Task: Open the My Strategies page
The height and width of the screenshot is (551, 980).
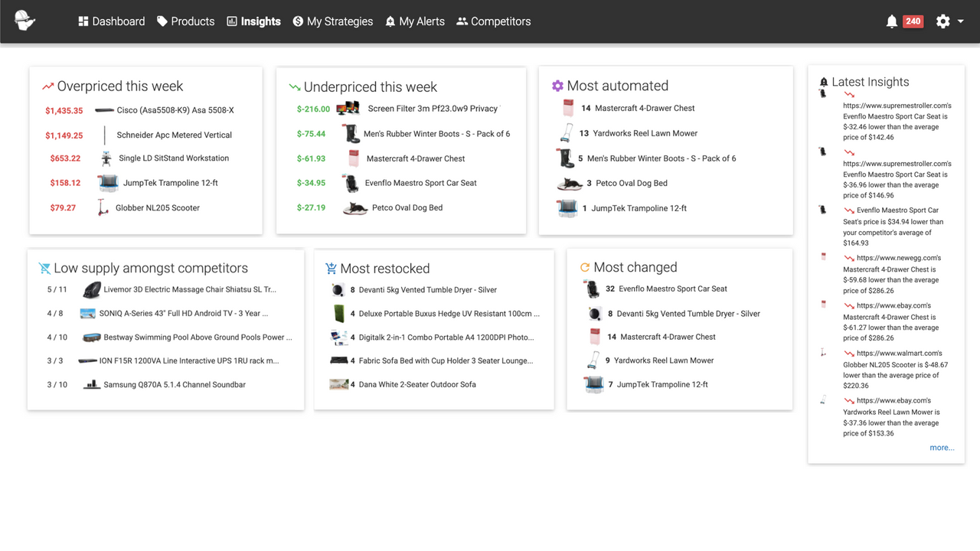Action: click(x=333, y=21)
